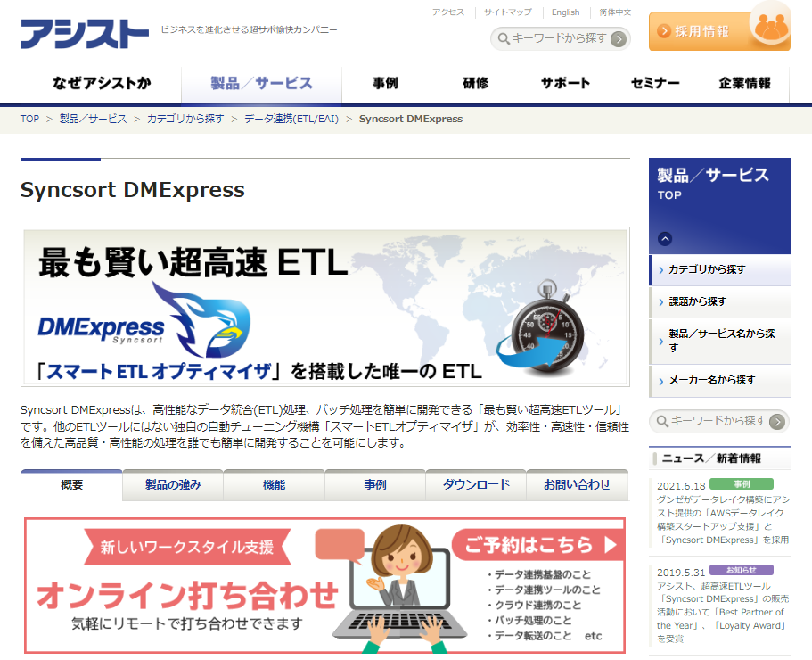This screenshot has height=660, width=812.
Task: Click the 最も賢い超高速 ETL hero banner
Action: pos(324,307)
